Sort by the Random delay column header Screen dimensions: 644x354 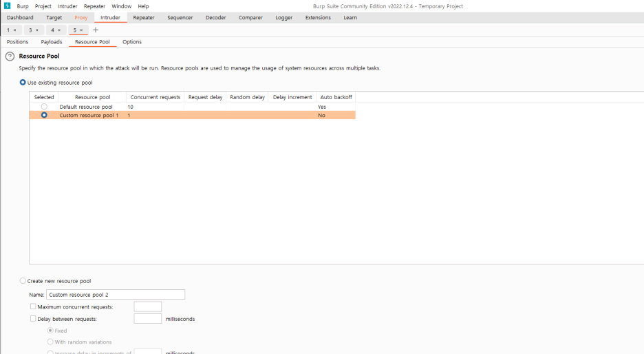247,97
